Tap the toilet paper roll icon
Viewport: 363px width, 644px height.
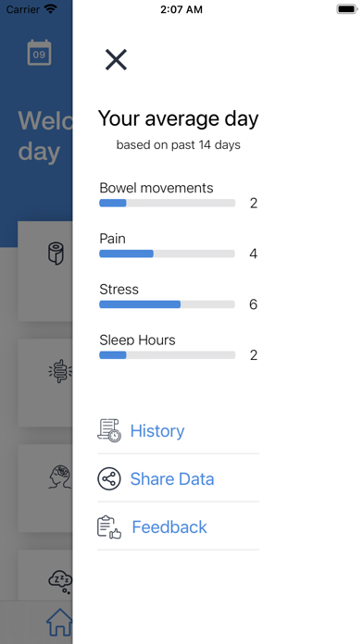(56, 253)
